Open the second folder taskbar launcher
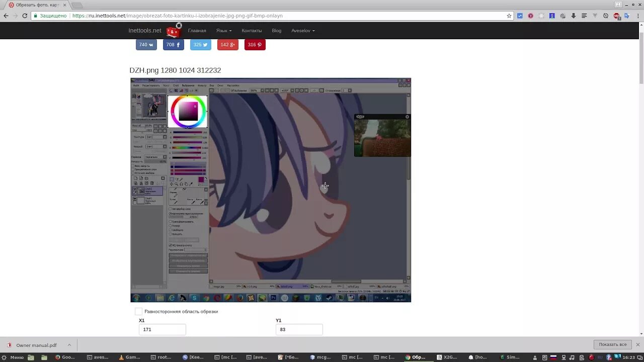The image size is (644, 362). (x=44, y=357)
